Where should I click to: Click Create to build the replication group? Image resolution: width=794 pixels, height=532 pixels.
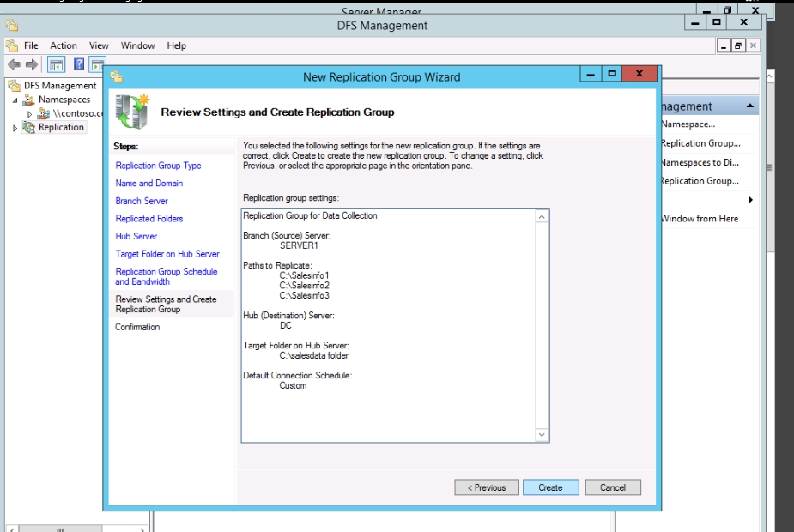(550, 487)
